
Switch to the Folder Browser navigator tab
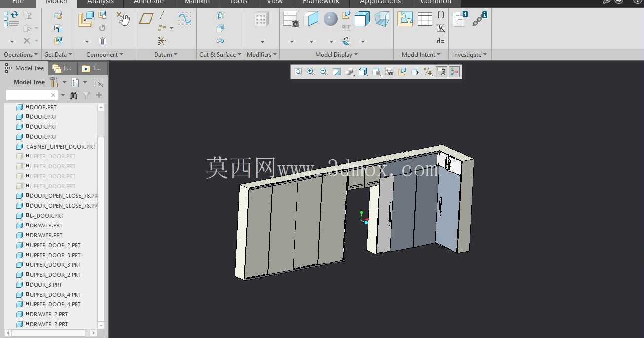[62, 68]
